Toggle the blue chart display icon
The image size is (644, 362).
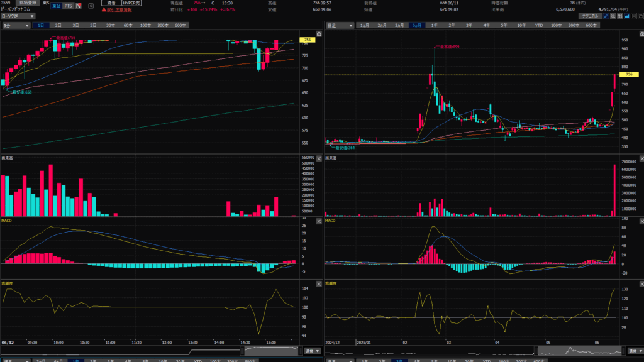(627, 16)
